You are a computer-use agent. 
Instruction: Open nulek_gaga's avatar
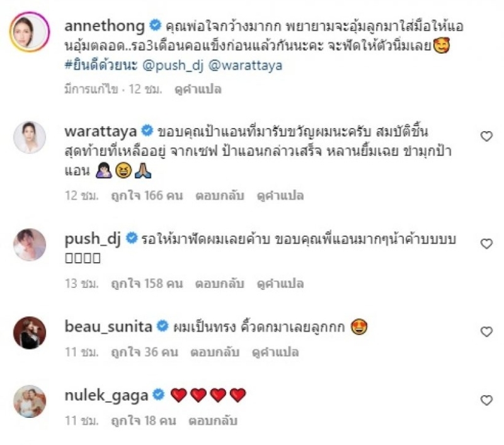click(30, 402)
